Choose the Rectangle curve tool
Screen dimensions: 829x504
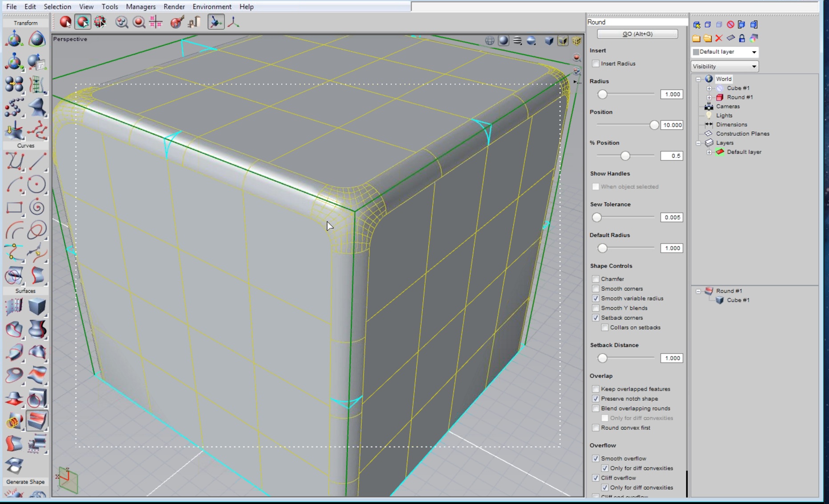(x=14, y=207)
